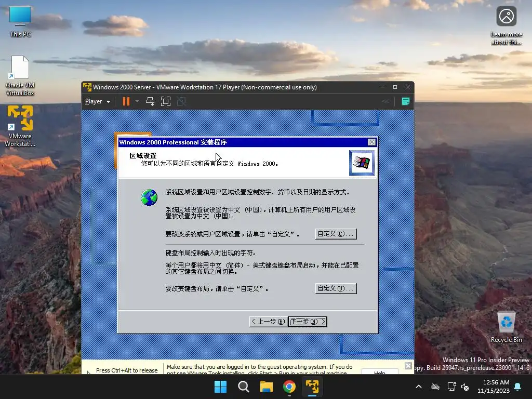Select the Recycle Bin icon
Viewport: 532px width, 399px height.
[506, 327]
